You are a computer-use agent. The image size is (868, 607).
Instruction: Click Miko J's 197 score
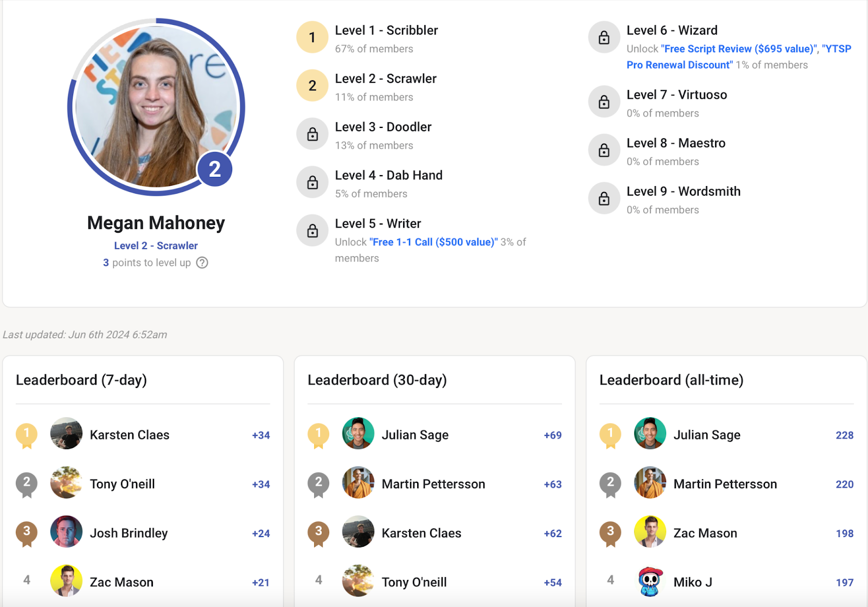point(845,583)
